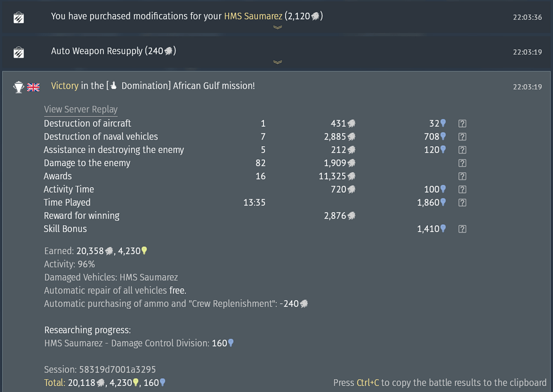This screenshot has height=392, width=553.
Task: Open help icon for Assistance in destroying enemy
Action: click(x=462, y=150)
